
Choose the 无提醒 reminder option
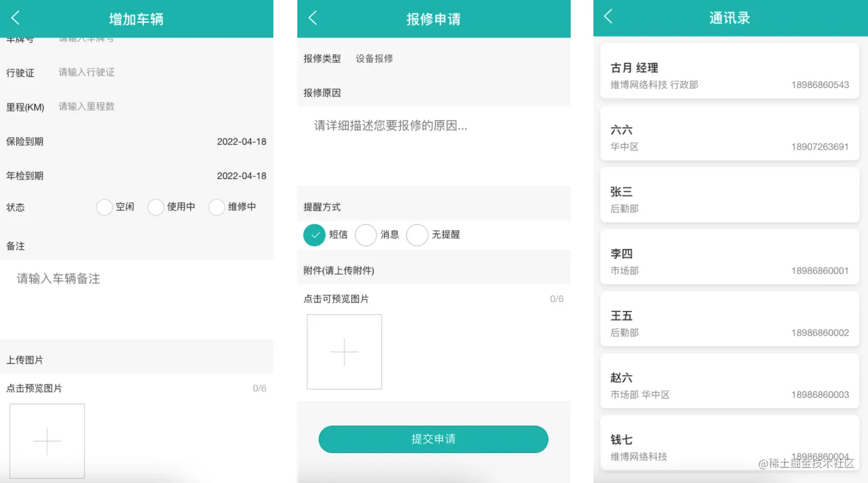[x=417, y=235]
